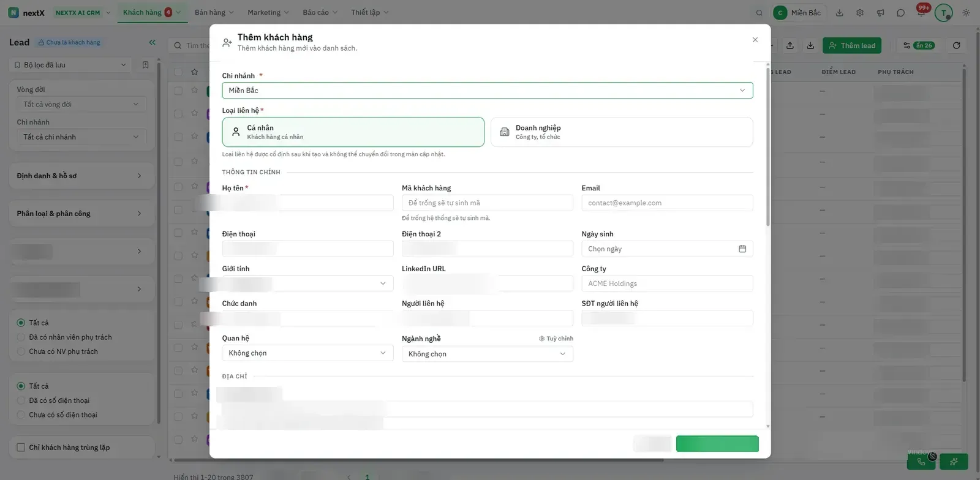The width and height of the screenshot is (980, 480).
Task: Check the Chỉ khách hàng trùng lặp checkbox
Action: (x=21, y=448)
